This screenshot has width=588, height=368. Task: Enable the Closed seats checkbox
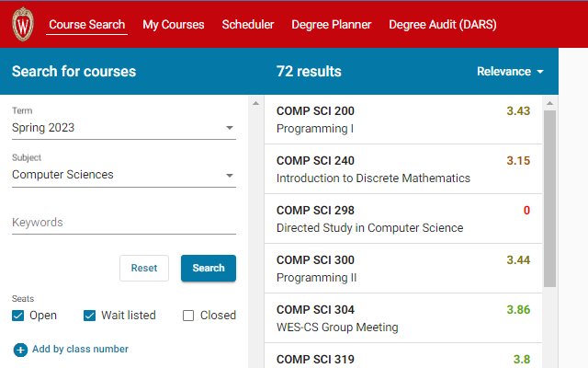point(188,316)
